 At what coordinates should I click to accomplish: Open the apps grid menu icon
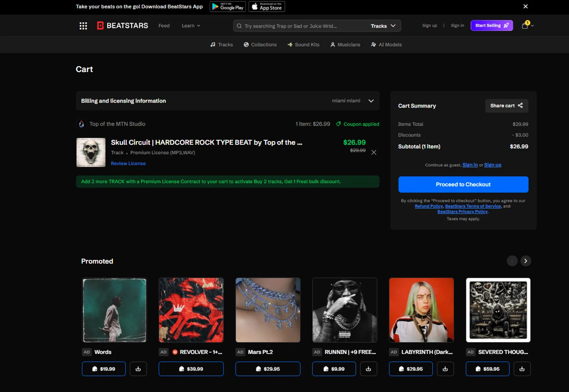tap(83, 26)
